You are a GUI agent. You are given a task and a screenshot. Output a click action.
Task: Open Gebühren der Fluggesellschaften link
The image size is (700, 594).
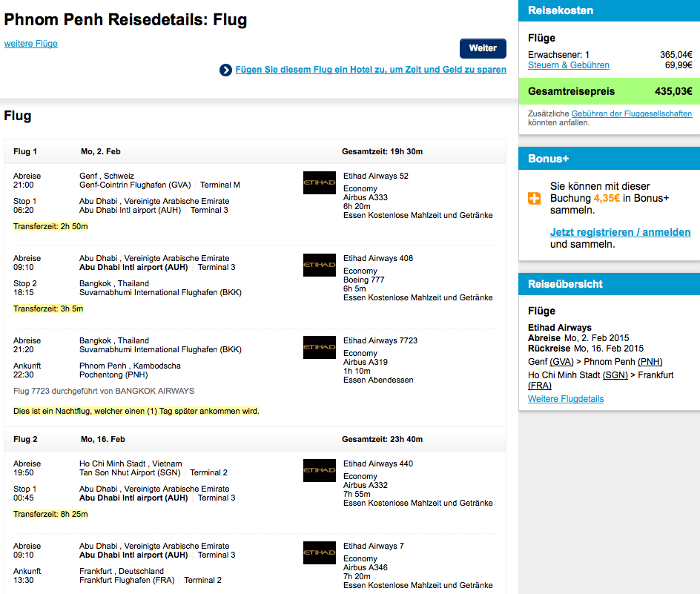631,113
